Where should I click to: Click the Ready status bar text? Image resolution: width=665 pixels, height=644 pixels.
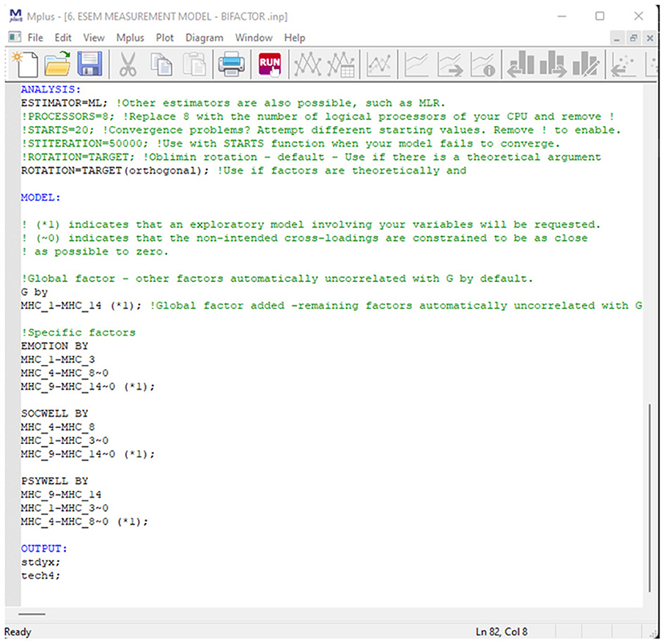coord(18,632)
